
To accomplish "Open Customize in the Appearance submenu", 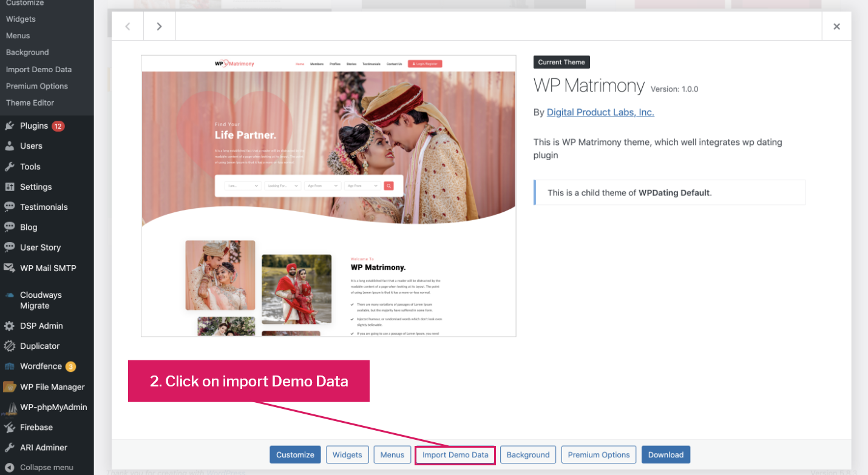I will pyautogui.click(x=25, y=3).
